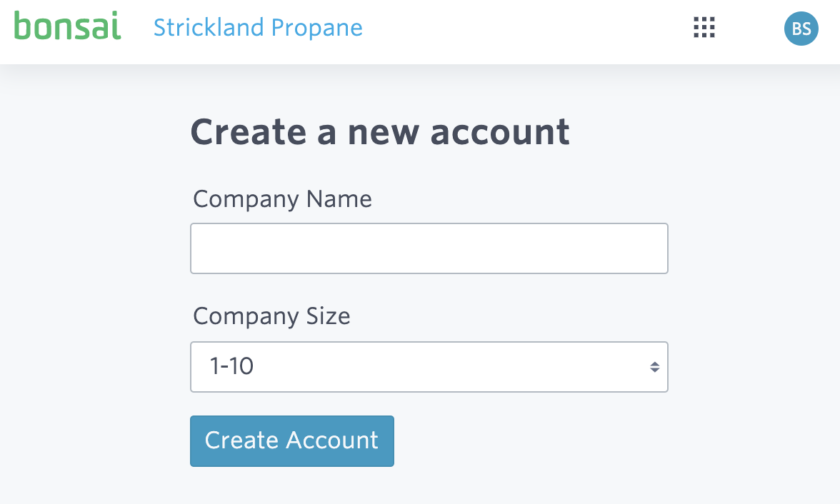Choose a size from the 1-10 dropdown
840x504 pixels.
point(429,367)
